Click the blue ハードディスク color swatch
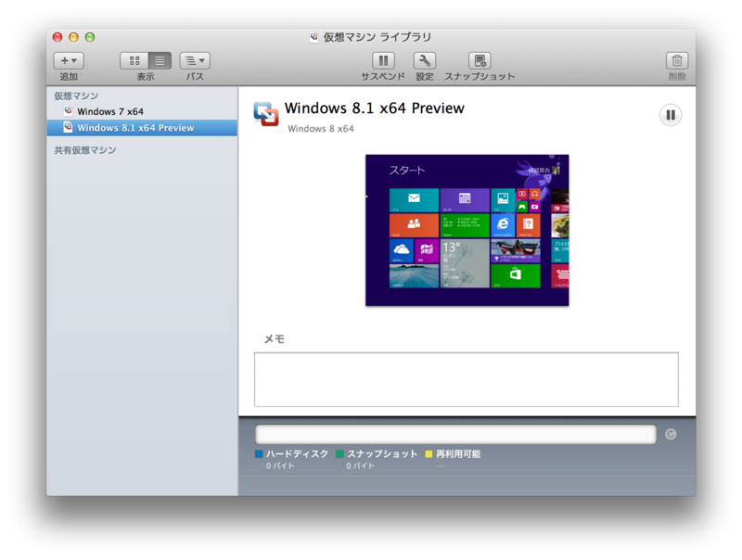 pyautogui.click(x=259, y=454)
